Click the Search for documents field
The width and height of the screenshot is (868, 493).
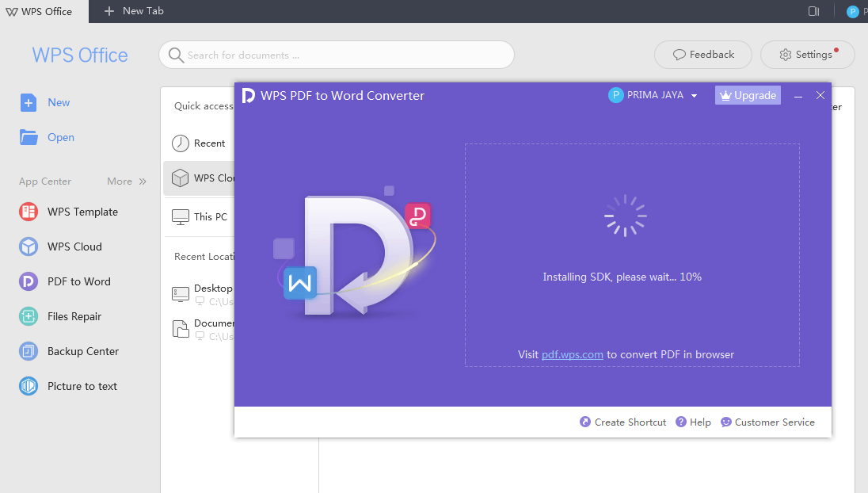pos(337,55)
